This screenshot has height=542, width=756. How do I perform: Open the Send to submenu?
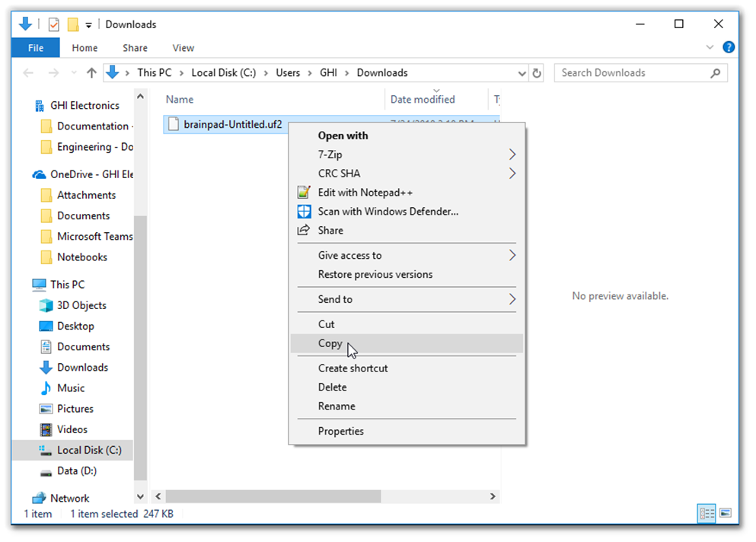tap(512, 299)
